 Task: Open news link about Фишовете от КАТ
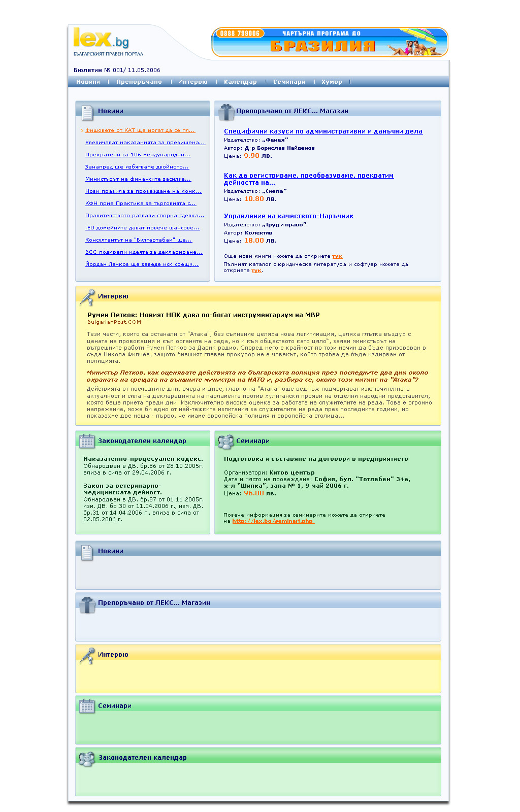(140, 130)
